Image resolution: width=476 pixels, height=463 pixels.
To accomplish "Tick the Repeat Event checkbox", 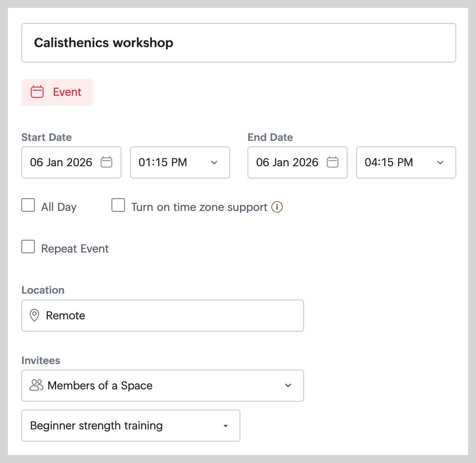I will 28,247.
